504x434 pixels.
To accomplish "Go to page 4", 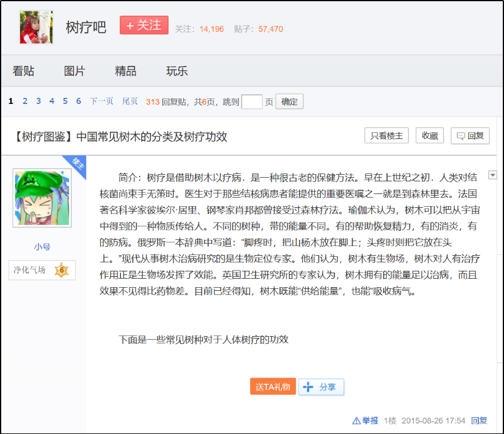I will point(52,102).
